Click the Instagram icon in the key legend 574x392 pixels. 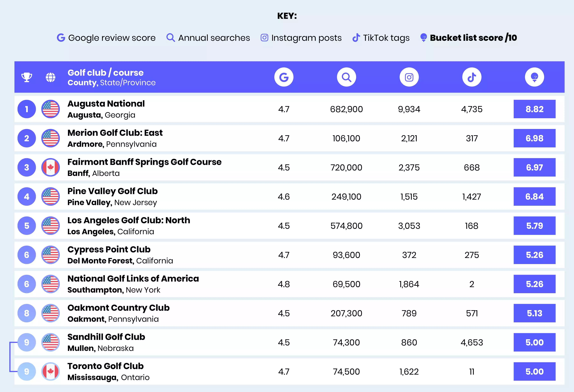click(x=264, y=38)
